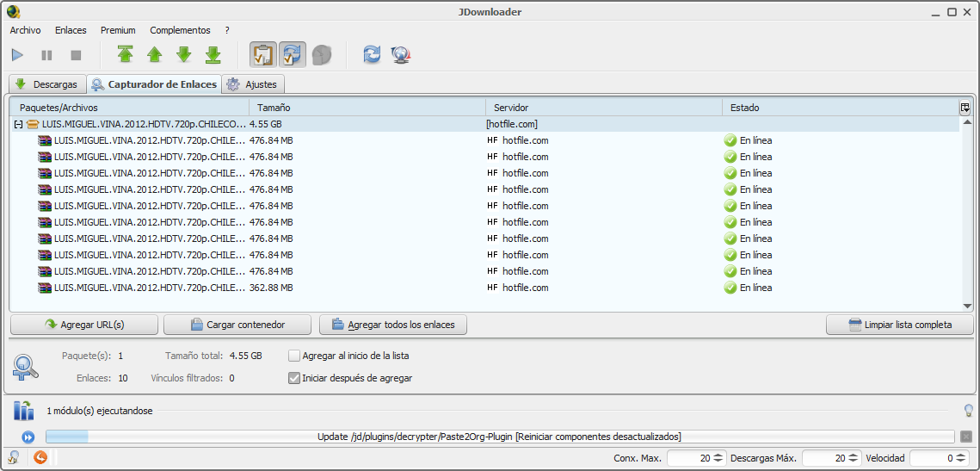Move selection to top of list

pyautogui.click(x=126, y=55)
